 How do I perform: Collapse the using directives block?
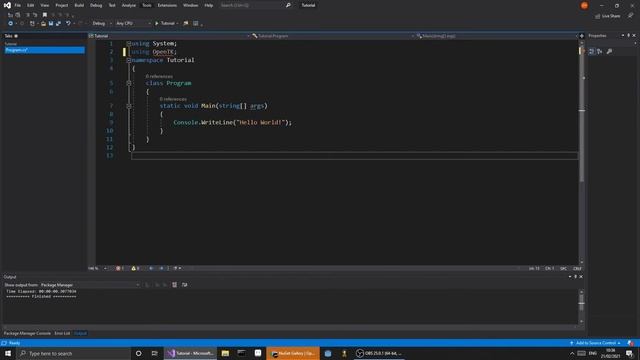(x=129, y=43)
